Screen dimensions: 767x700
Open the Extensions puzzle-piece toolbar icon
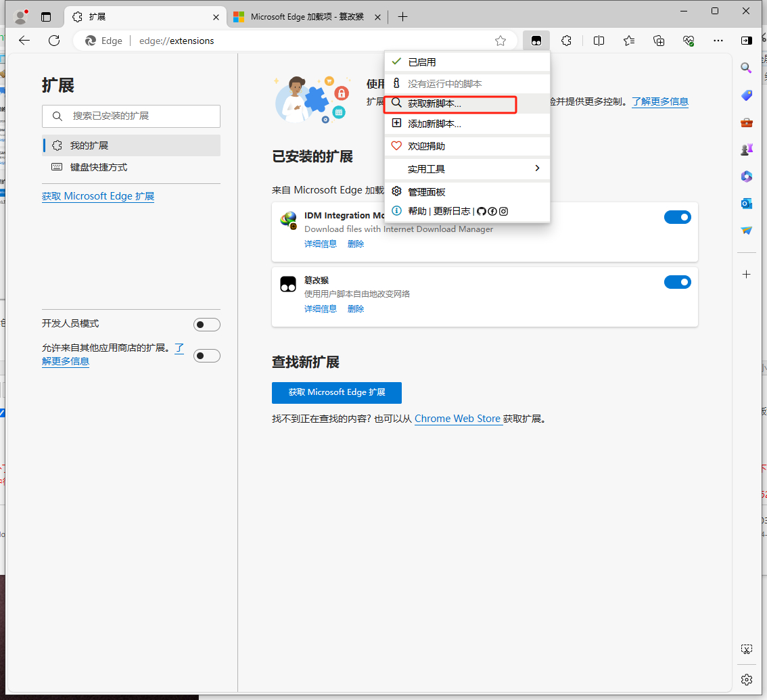click(567, 41)
